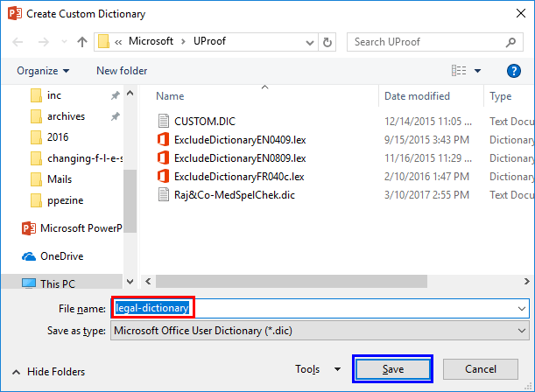Click the navigation pane scroll down arrow
535x392 pixels.
click(130, 282)
